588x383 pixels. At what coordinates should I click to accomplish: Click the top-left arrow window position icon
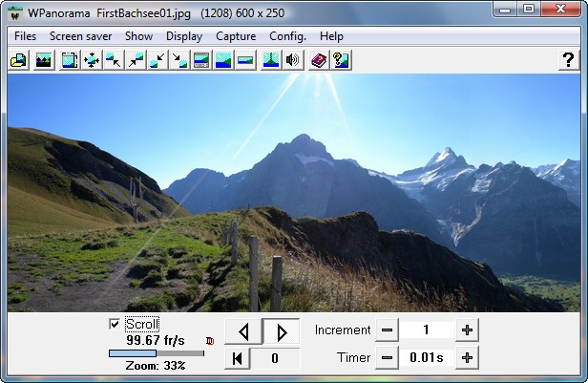point(114,60)
